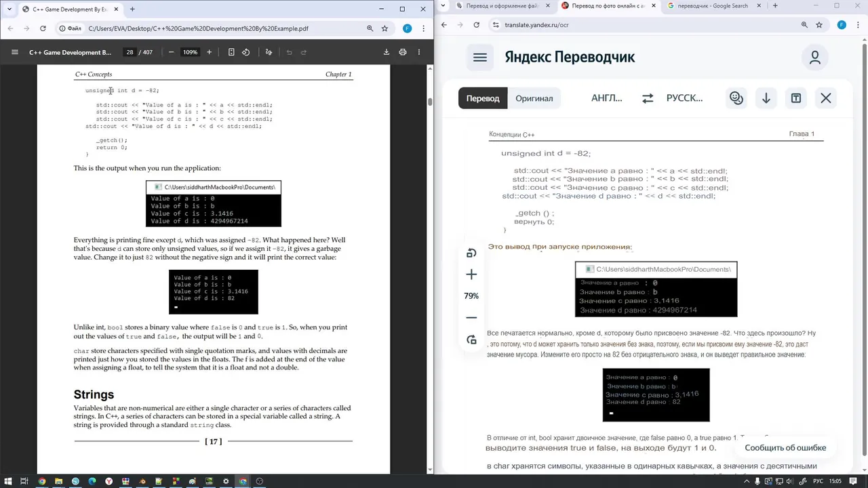
Task: Reload the PDF browser window
Action: (x=43, y=28)
